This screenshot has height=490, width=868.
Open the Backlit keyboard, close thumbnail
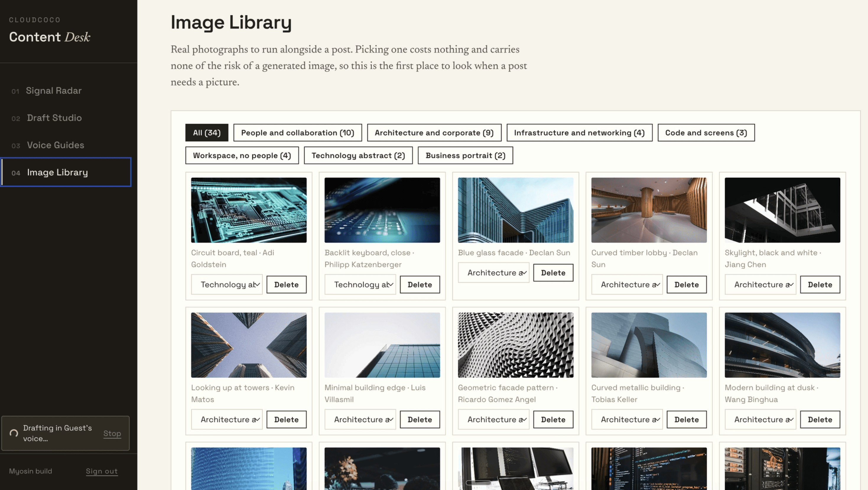click(x=382, y=210)
